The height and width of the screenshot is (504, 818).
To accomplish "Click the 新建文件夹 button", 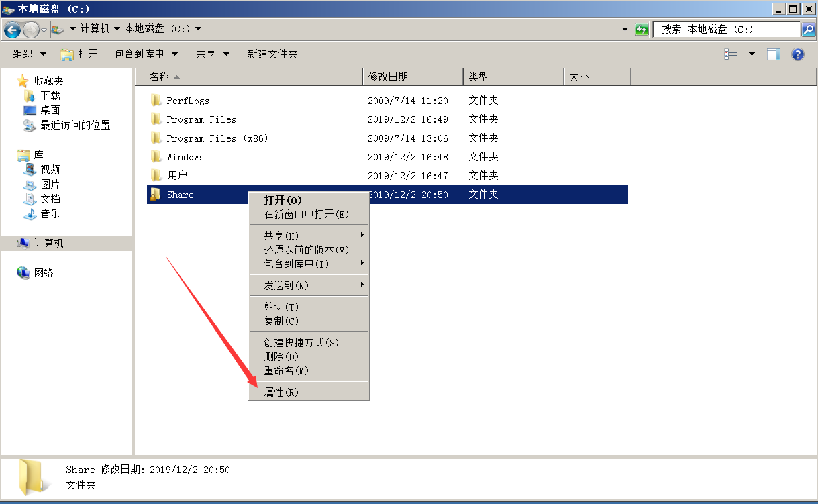I will pos(272,54).
